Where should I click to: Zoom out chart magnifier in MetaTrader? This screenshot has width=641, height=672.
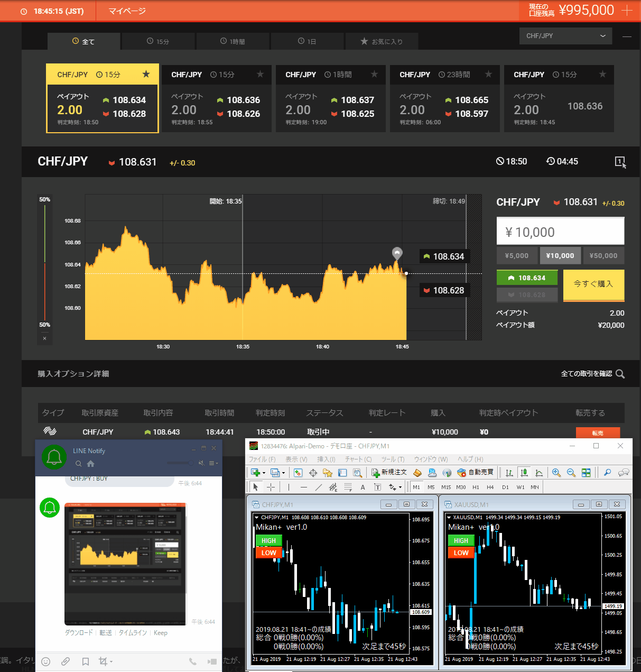pyautogui.click(x=571, y=473)
